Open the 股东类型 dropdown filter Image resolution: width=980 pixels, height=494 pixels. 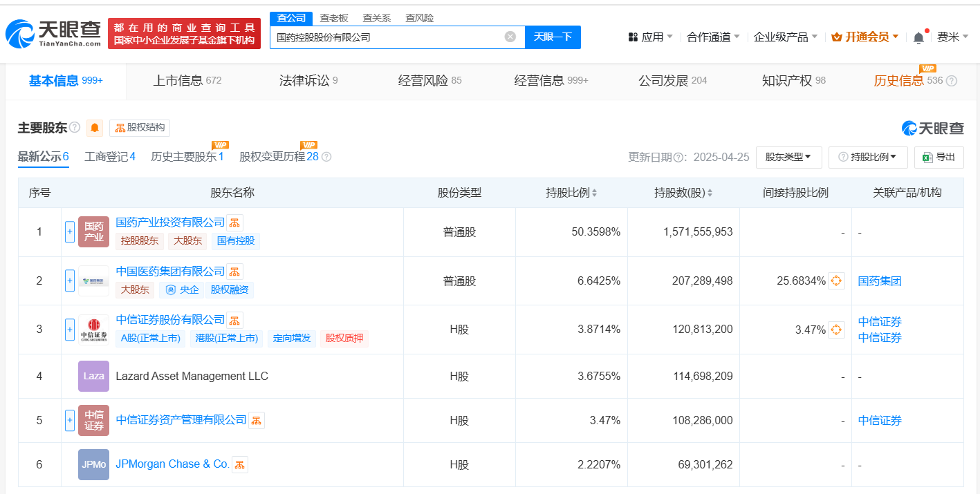click(788, 158)
